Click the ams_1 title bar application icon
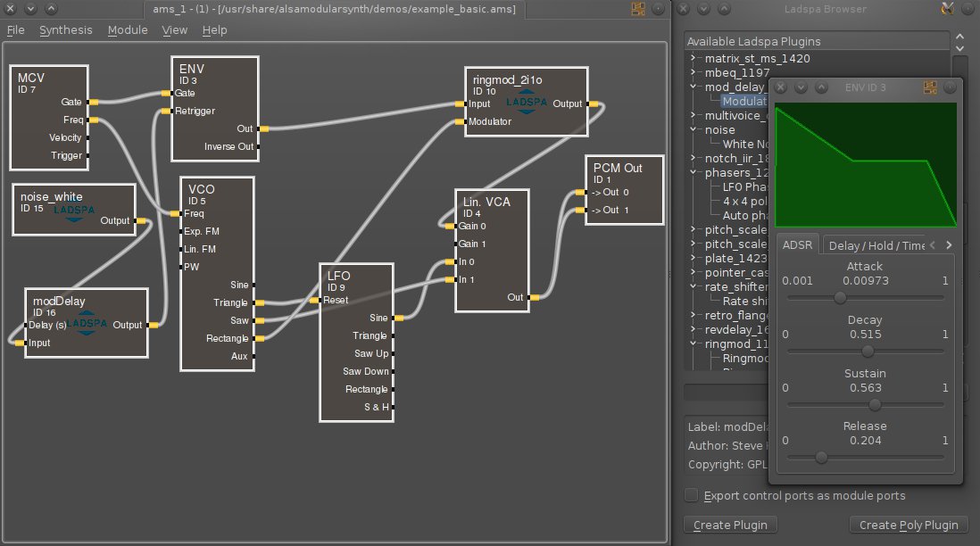 coord(637,9)
